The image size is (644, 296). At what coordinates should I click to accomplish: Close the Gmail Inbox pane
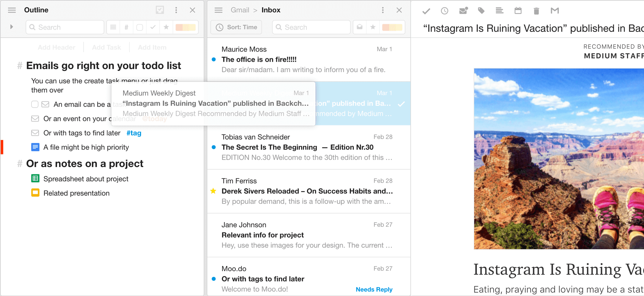399,10
